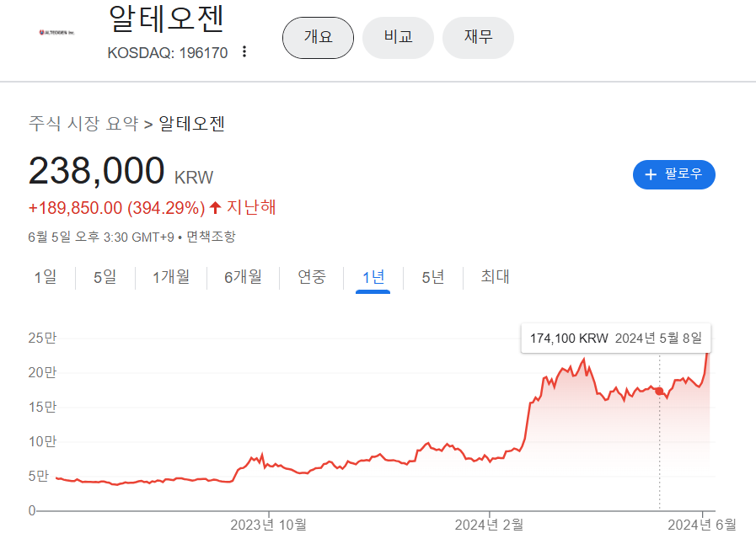The image size is (756, 544).
Task: Select the 1년 chart range
Action: (373, 277)
